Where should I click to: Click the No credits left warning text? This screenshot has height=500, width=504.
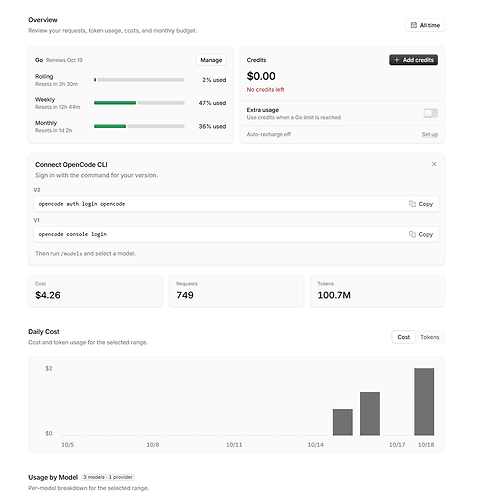pyautogui.click(x=265, y=90)
